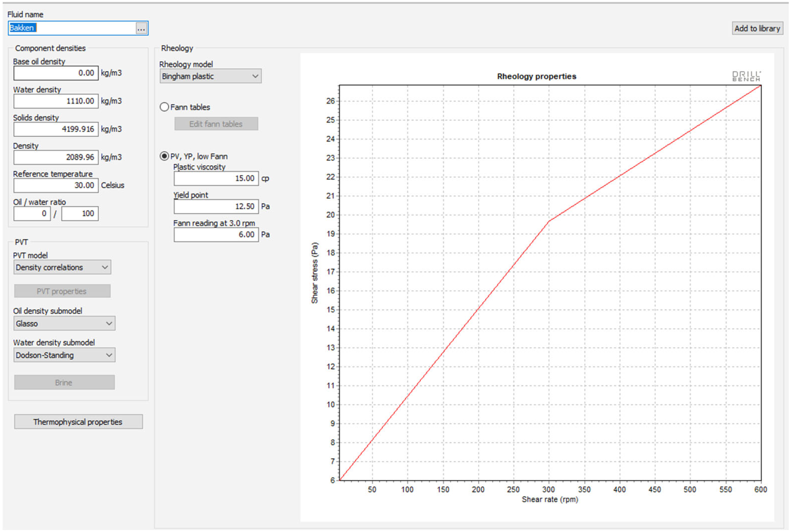Open Thermophysical properties button
Screen dimensions: 791x532
click(78, 422)
